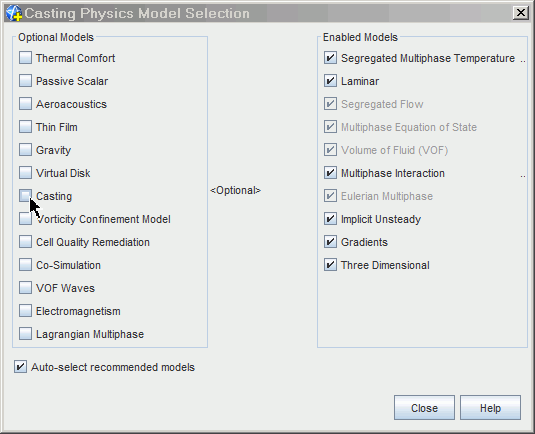Select the Virtual Disk checkbox
Screen dimensions: 535x434
[x=26, y=173]
